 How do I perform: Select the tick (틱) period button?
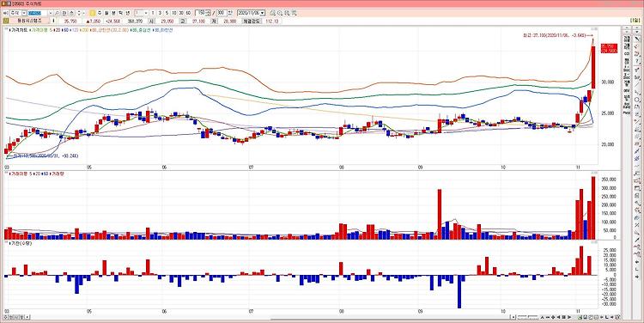click(120, 13)
